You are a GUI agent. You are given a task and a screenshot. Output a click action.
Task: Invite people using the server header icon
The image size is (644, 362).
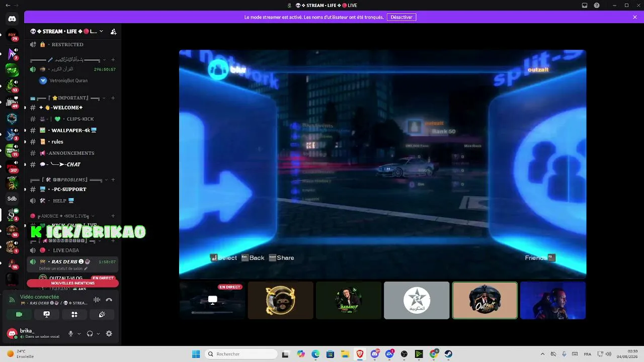point(113,31)
